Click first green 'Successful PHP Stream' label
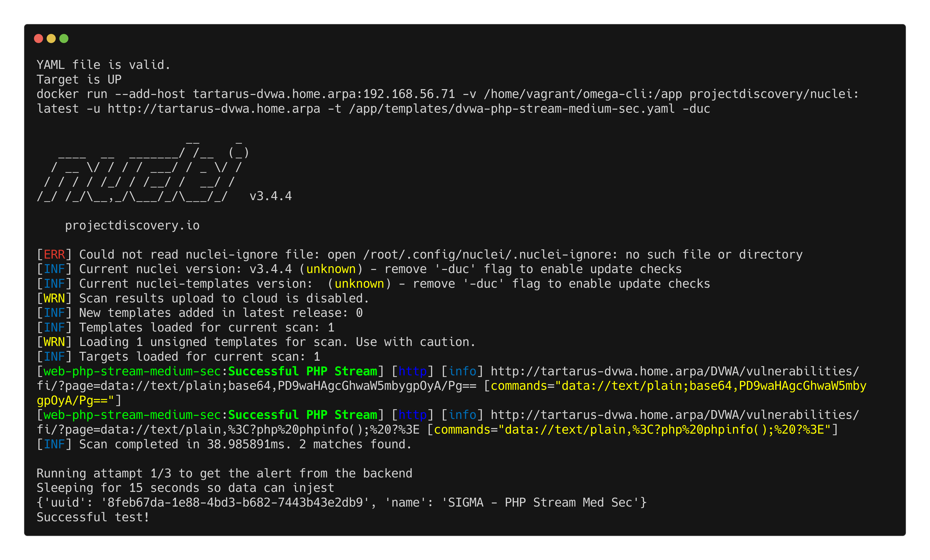930x560 pixels. [302, 371]
